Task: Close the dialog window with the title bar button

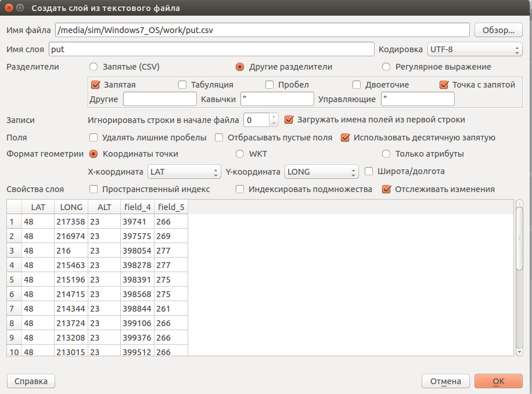Action: [x=7, y=8]
